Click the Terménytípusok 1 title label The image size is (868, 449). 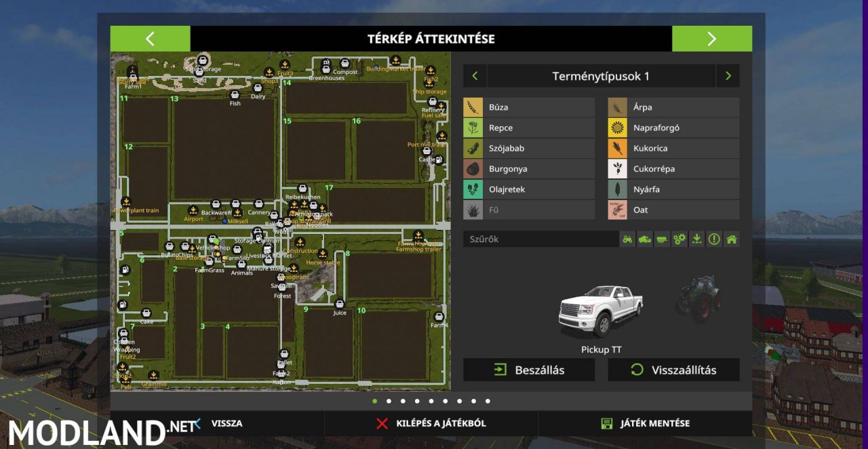coord(601,76)
